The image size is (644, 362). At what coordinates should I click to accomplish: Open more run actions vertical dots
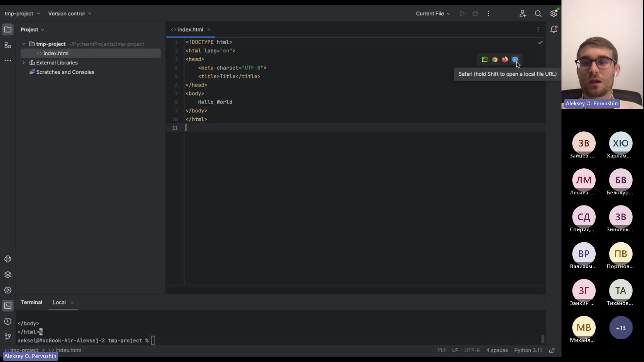pos(489,14)
